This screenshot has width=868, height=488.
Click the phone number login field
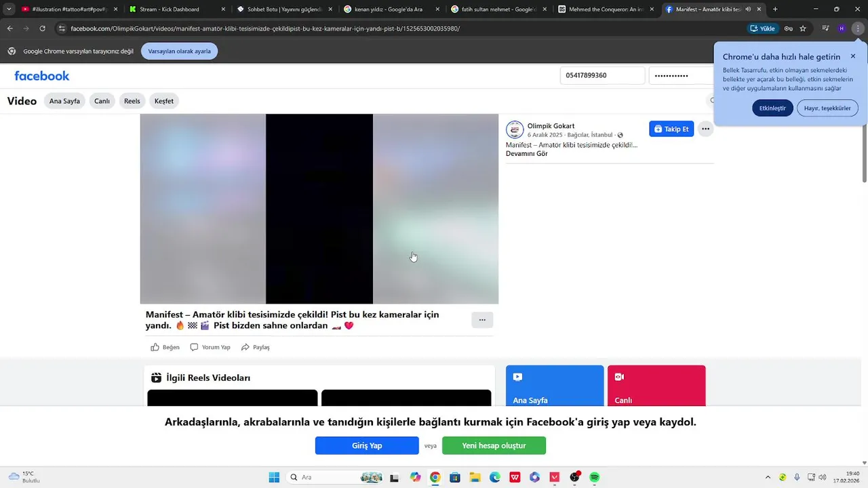point(602,75)
